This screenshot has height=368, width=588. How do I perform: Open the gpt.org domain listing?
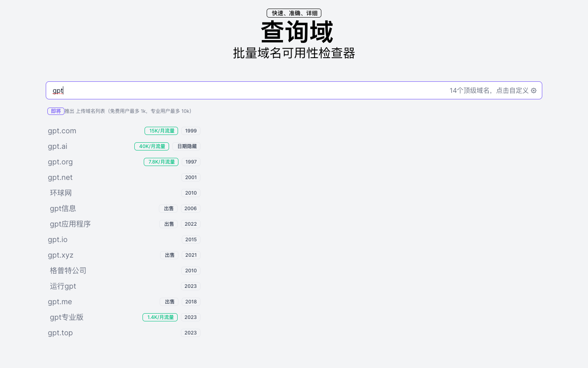(60, 162)
